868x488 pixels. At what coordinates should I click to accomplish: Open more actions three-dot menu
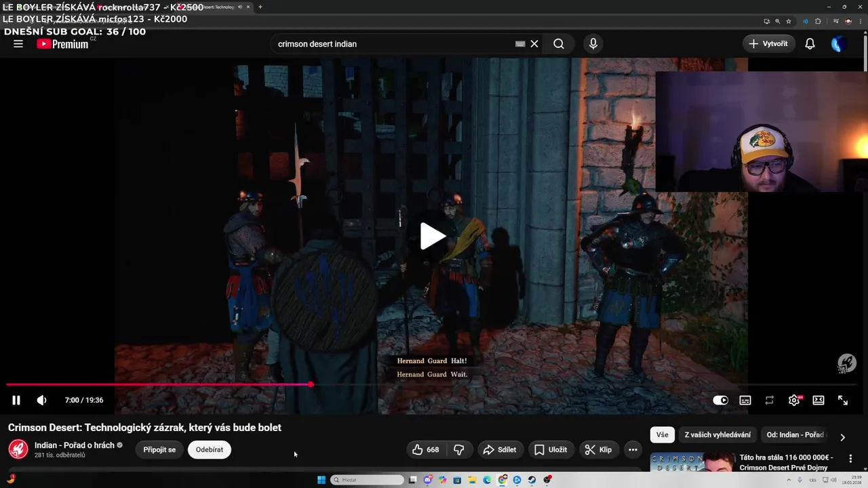click(x=633, y=450)
